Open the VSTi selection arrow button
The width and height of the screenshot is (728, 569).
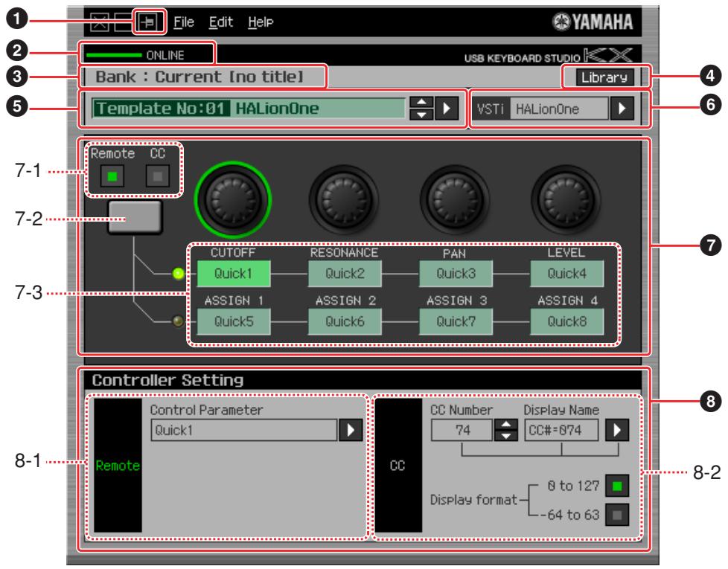point(622,109)
